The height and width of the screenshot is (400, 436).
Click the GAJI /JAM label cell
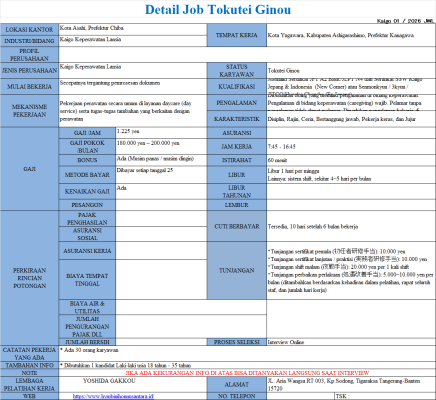click(87, 133)
